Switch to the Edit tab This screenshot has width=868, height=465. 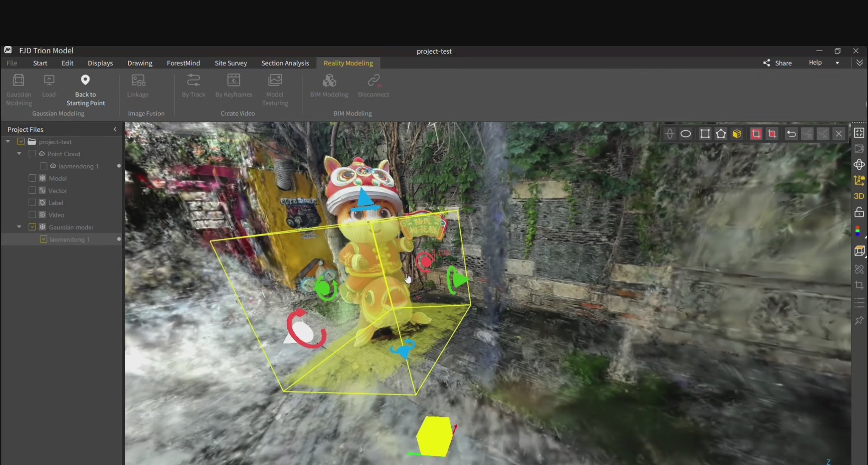click(67, 63)
